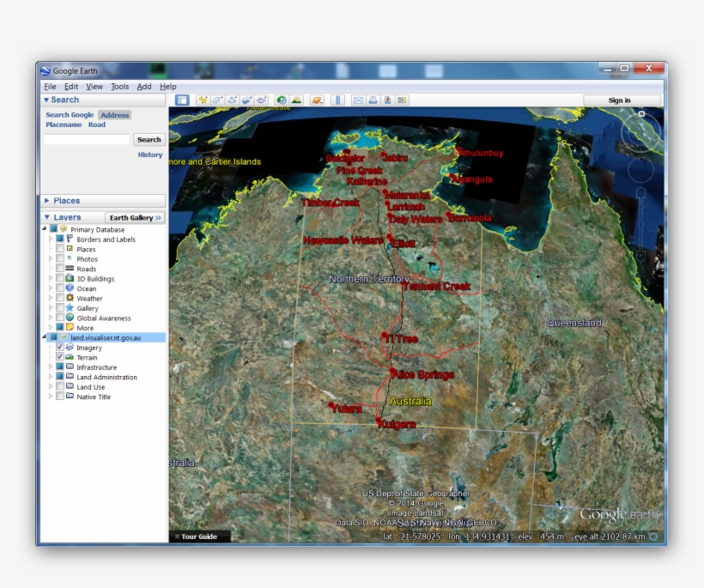Click into the search input field
Image resolution: width=704 pixels, height=588 pixels.
click(x=87, y=140)
